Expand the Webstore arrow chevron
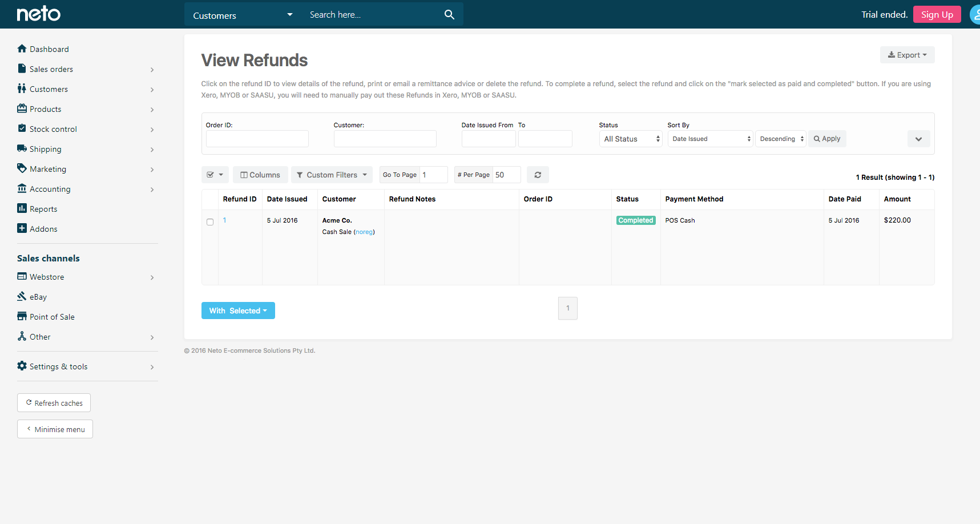 pyautogui.click(x=152, y=277)
